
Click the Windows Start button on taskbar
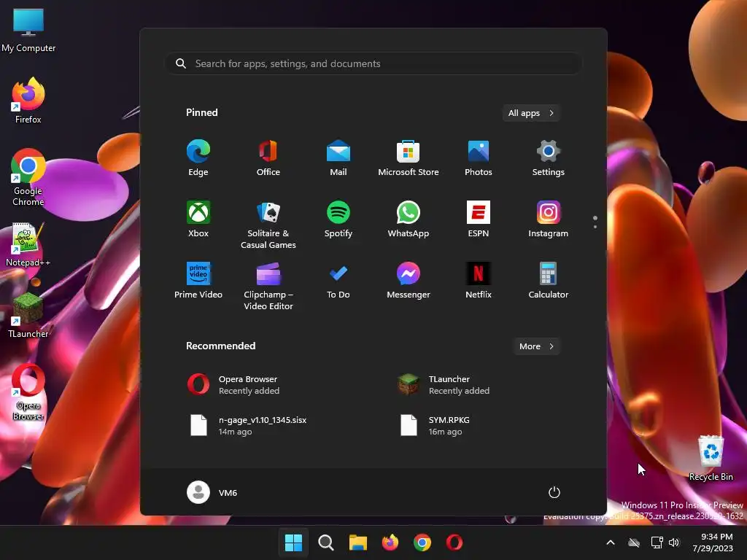[293, 542]
